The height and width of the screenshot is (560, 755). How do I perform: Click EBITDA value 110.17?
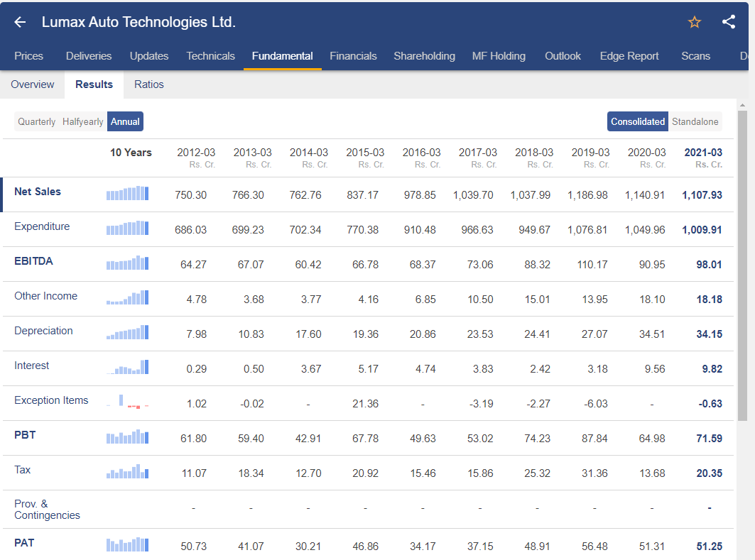592,264
